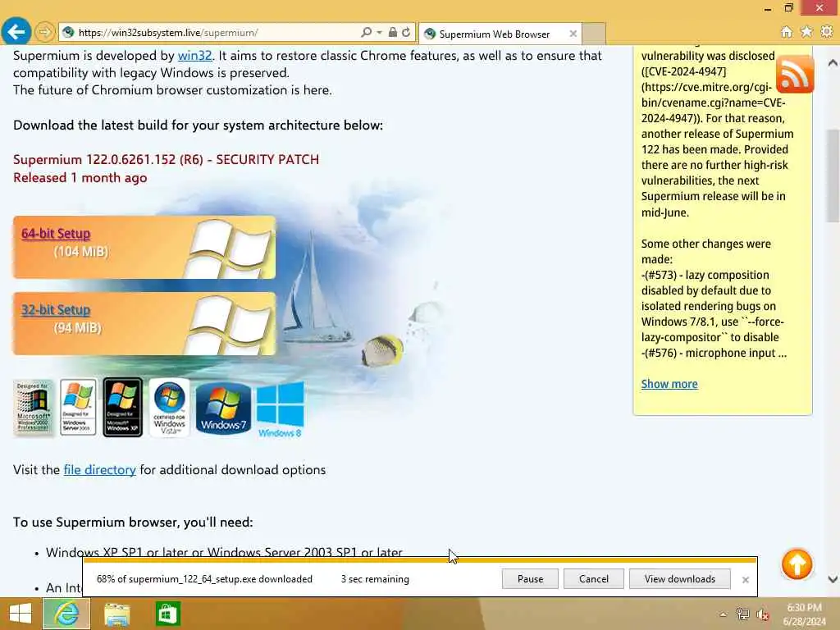Click the 'Released 1 month ago' text
This screenshot has height=630, width=840.
pyautogui.click(x=80, y=178)
